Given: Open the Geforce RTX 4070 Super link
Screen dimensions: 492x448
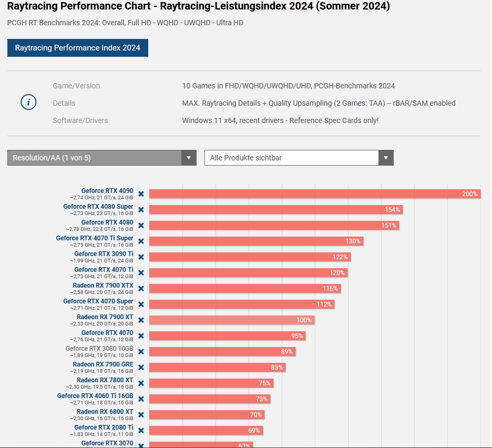Looking at the screenshot, I should point(98,301).
